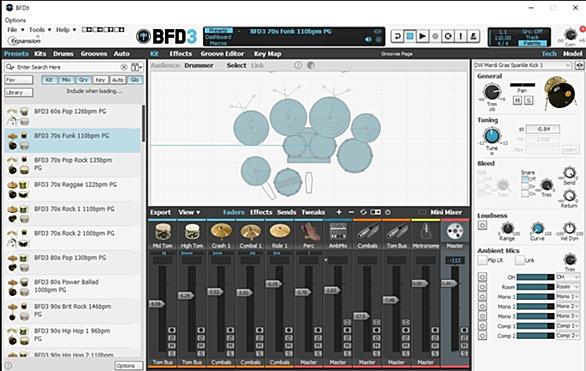Open the View dropdown in the mixer
Screen dimensions: 586x371
coord(189,212)
